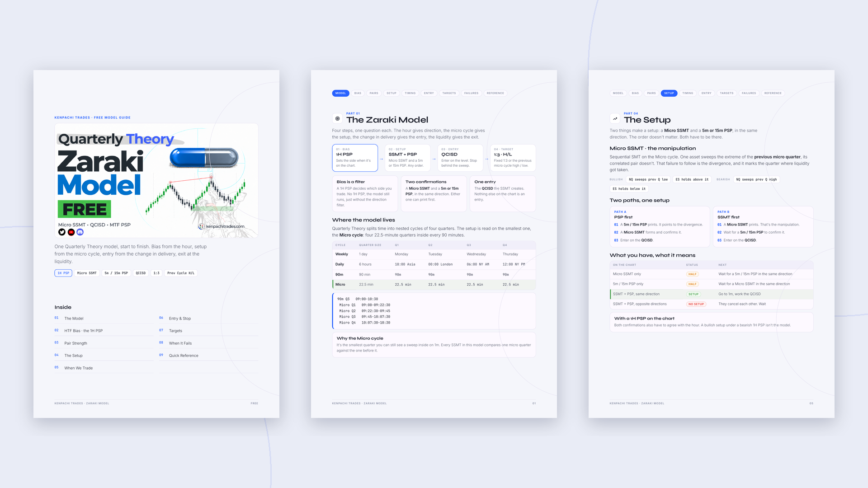Click the NO SETUP status badge

click(696, 304)
